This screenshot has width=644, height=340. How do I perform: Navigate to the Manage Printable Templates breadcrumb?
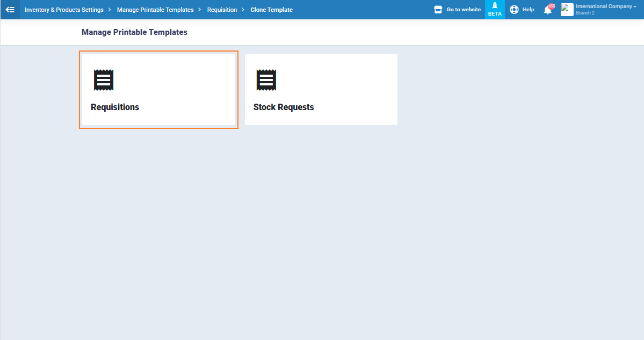point(155,10)
